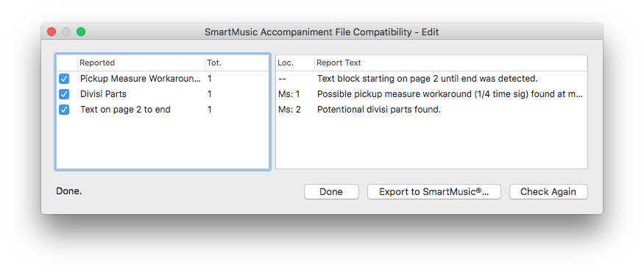
Task: Click the green zoom window button
Action: tap(81, 32)
